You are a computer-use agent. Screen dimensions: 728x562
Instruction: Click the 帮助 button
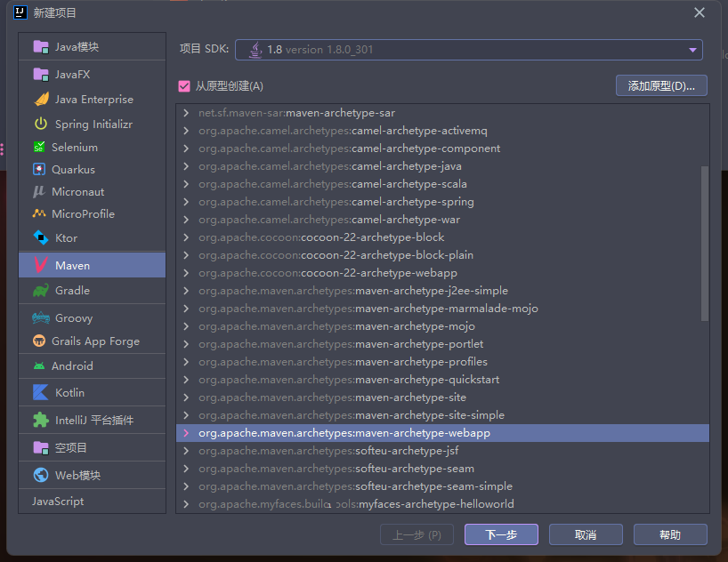pos(670,534)
